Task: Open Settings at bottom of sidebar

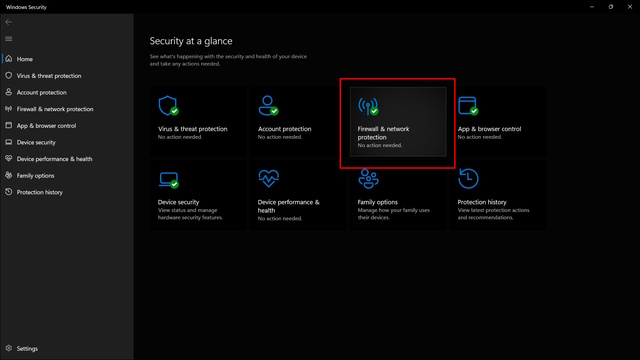Action: [x=27, y=349]
